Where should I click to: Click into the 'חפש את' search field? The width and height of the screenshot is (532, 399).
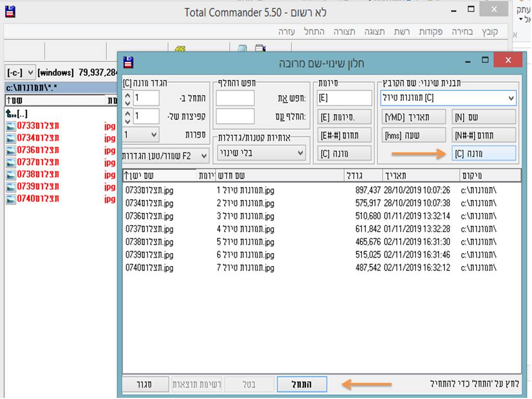(x=235, y=98)
